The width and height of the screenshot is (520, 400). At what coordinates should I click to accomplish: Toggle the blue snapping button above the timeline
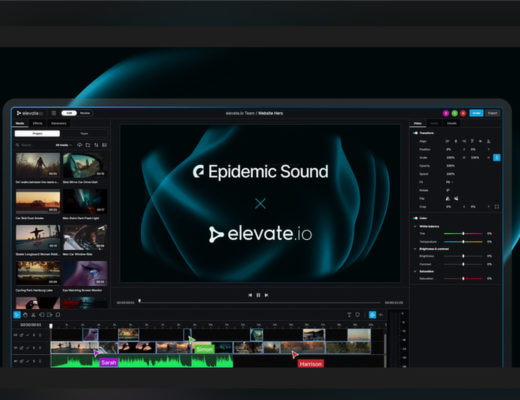pyautogui.click(x=372, y=315)
